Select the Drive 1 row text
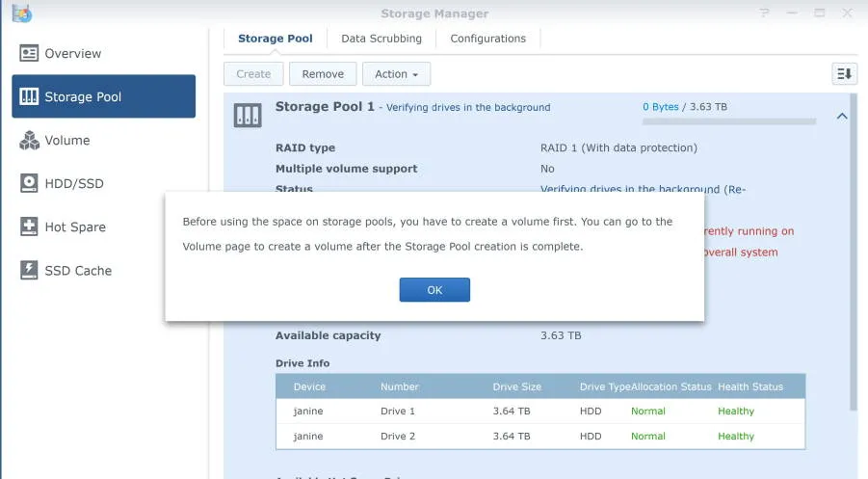Viewport: 868px width, 479px height. (398, 411)
